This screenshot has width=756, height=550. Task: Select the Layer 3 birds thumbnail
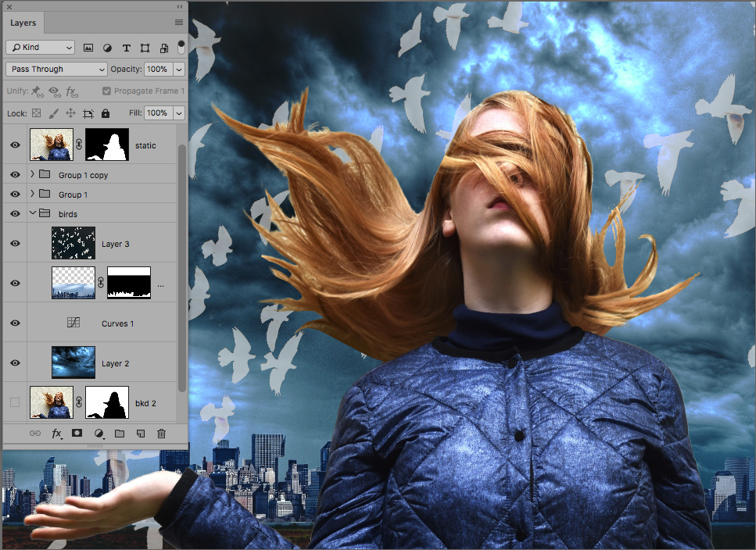tap(73, 243)
